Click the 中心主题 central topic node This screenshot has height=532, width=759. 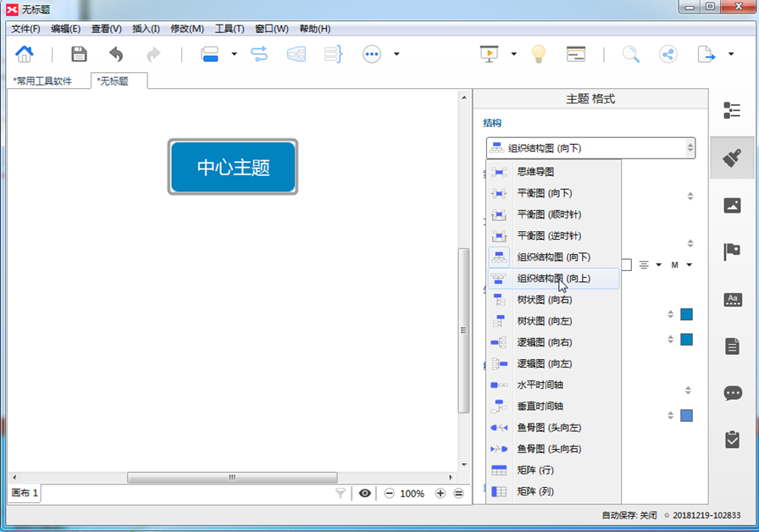coord(233,167)
